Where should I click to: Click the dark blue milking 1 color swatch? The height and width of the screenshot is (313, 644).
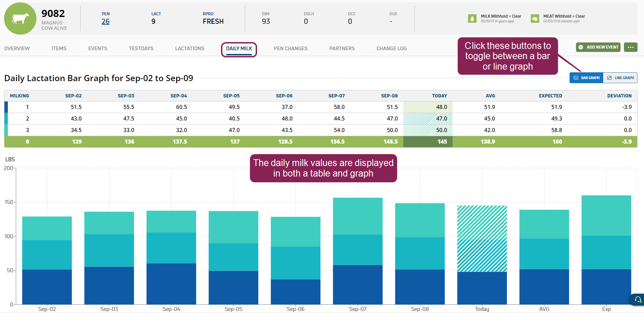6,107
